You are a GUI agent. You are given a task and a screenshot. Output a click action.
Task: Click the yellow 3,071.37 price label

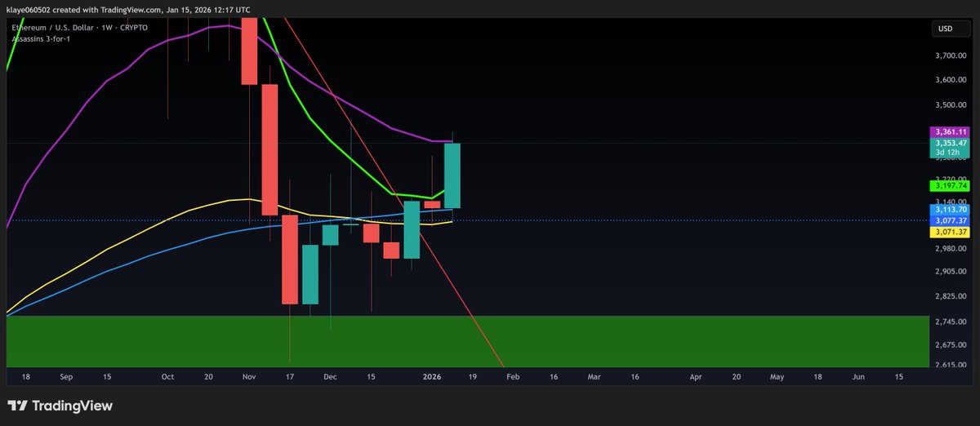(950, 232)
